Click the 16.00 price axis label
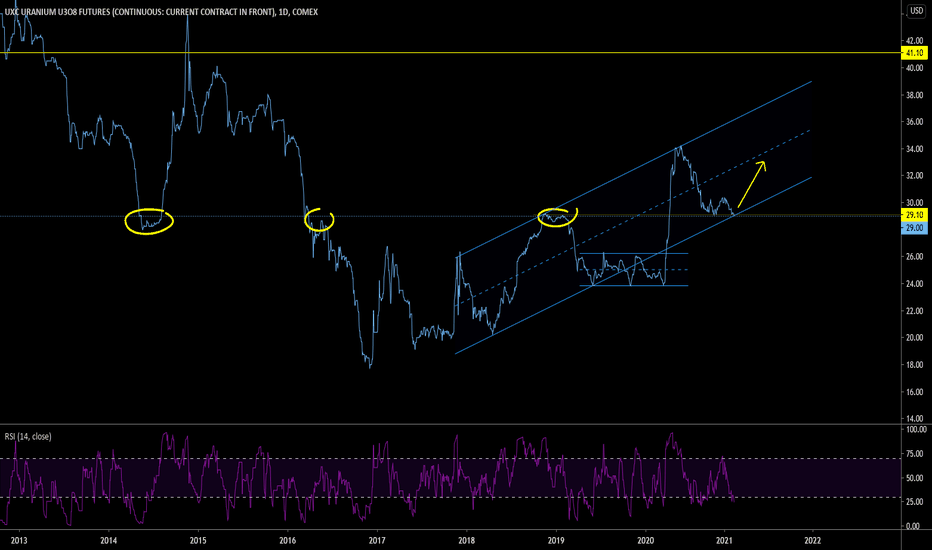Image resolution: width=932 pixels, height=550 pixels. (x=915, y=392)
